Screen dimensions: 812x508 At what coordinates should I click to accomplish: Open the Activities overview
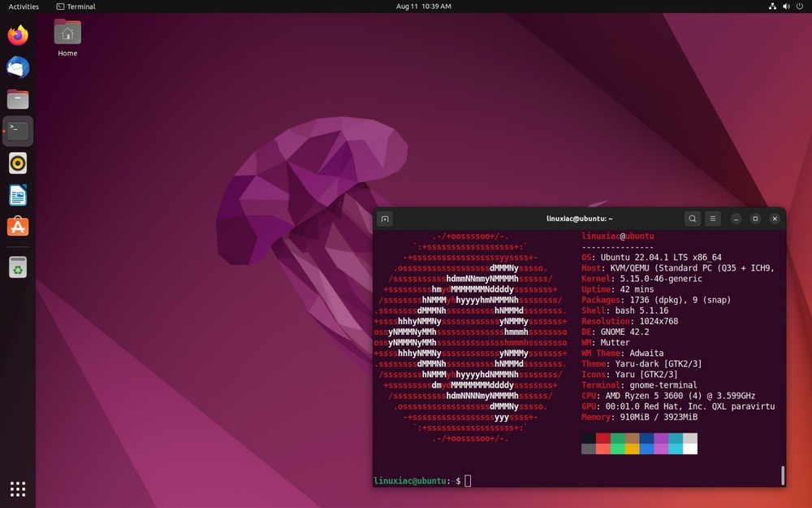click(x=23, y=7)
